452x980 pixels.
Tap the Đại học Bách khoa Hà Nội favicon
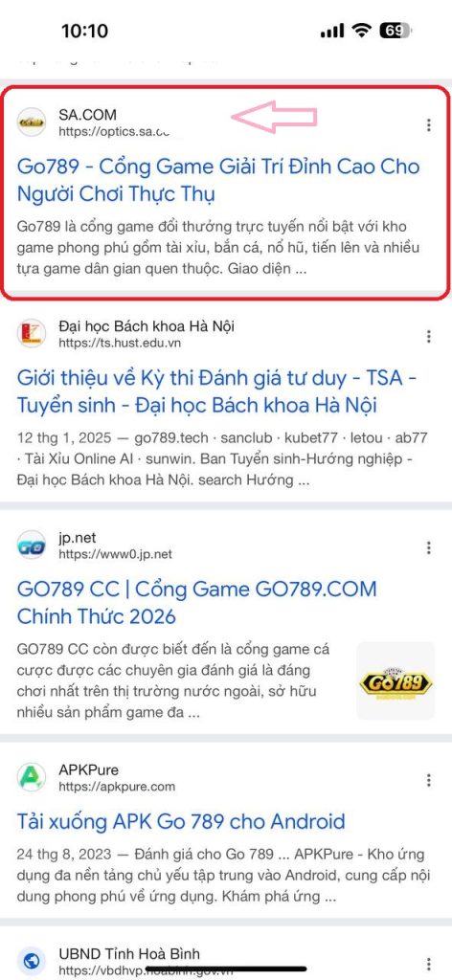click(x=32, y=333)
